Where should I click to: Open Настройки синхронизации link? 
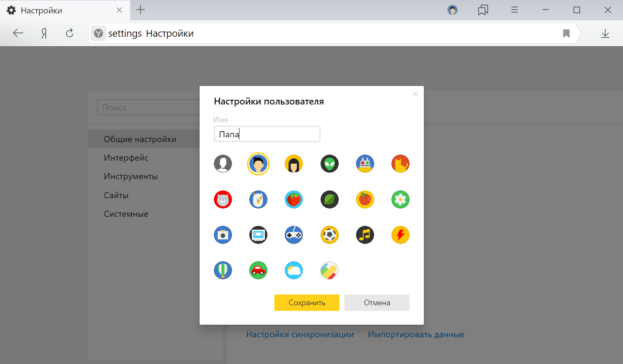point(300,334)
